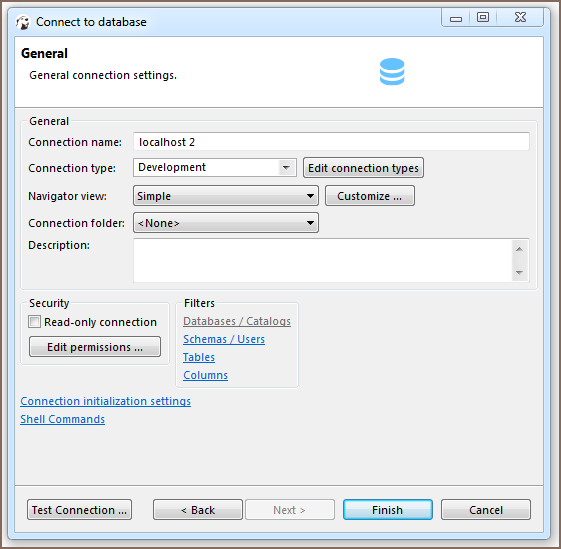Click the Connection name input field
The width and height of the screenshot is (561, 549).
click(331, 142)
